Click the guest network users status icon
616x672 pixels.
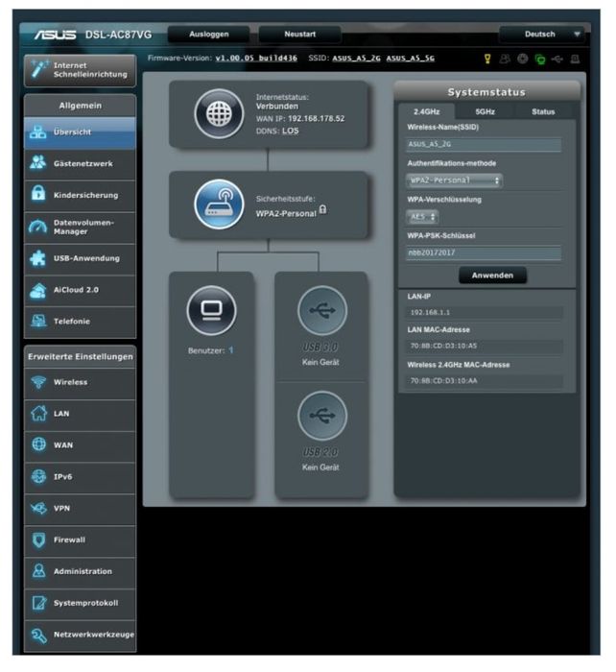(505, 59)
